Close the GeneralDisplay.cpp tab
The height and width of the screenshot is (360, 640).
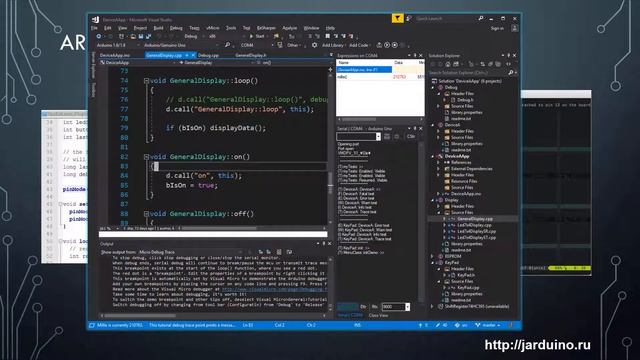193,55
